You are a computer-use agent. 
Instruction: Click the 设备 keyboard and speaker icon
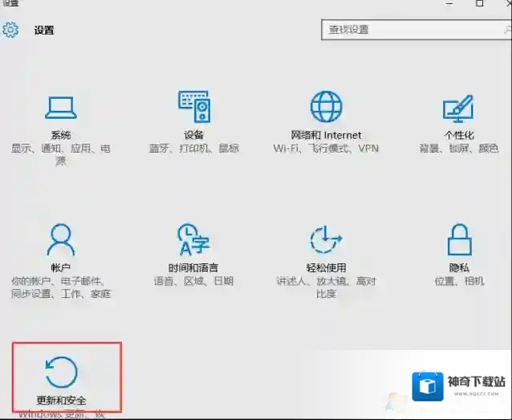click(193, 107)
